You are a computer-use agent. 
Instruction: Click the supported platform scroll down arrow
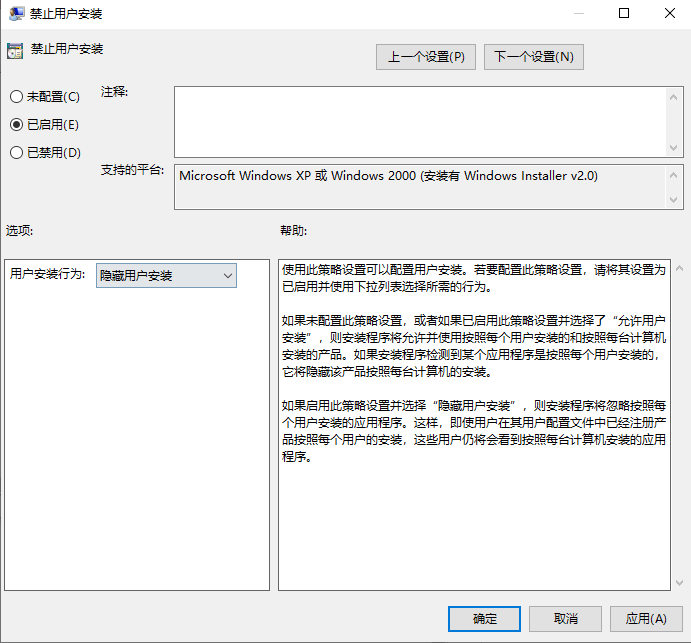pyautogui.click(x=674, y=200)
